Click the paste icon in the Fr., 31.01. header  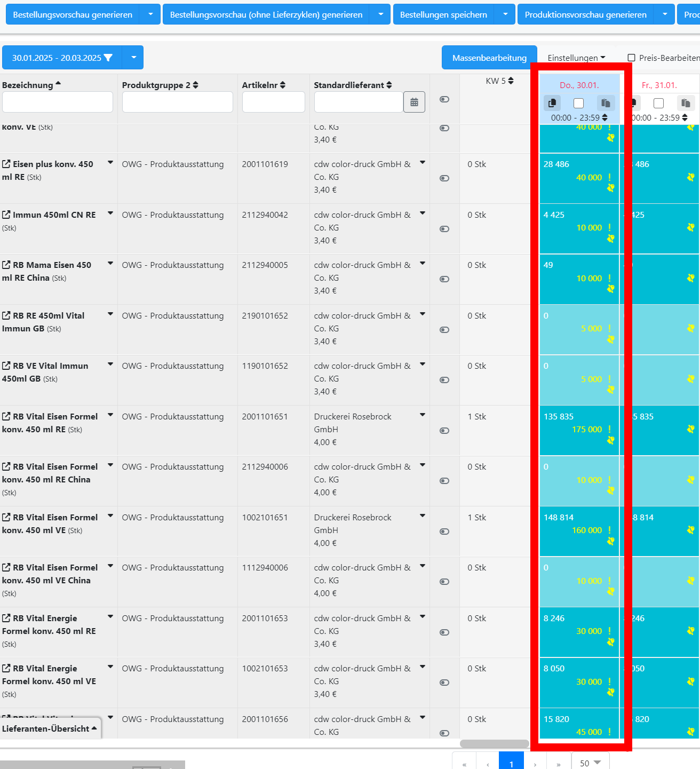click(686, 102)
